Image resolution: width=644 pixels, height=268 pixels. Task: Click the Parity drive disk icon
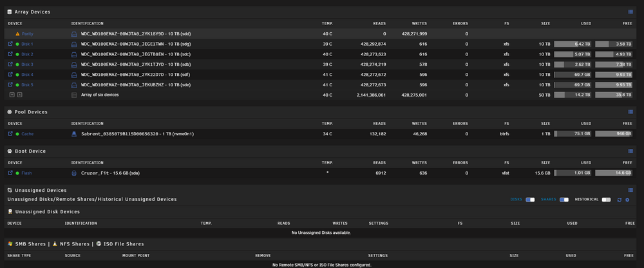pos(74,34)
